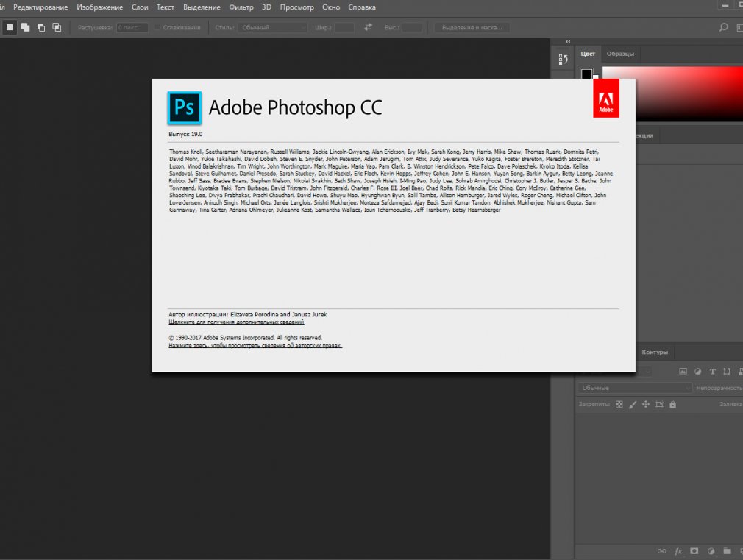The image size is (743, 560).
Task: Open the Слои menu
Action: pos(140,7)
